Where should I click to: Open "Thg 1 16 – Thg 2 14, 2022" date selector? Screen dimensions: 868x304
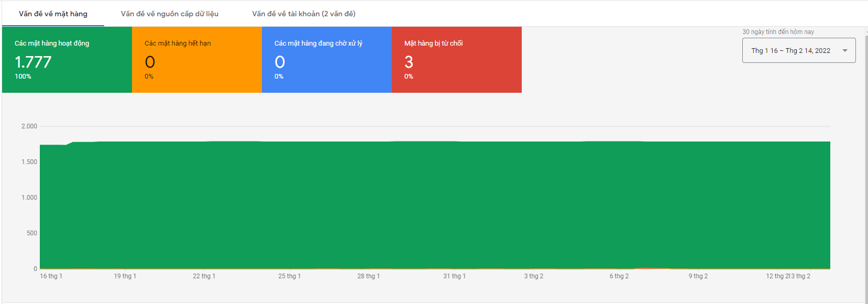790,51
